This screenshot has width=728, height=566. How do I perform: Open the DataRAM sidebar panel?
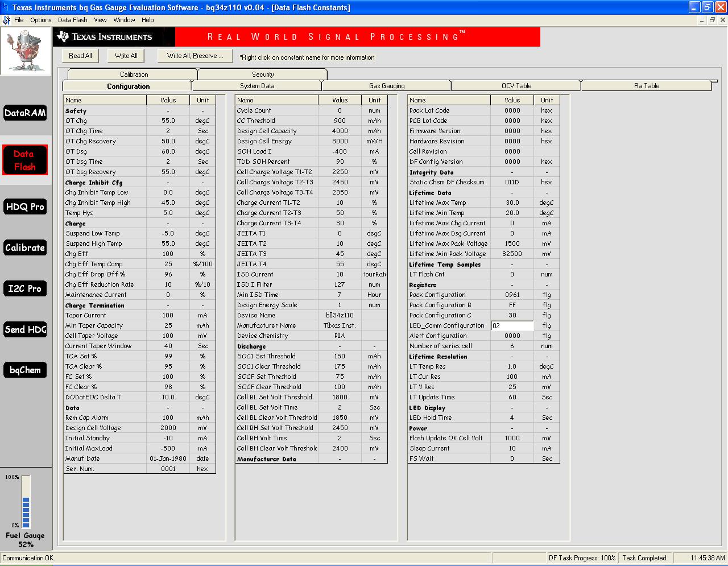[25, 113]
